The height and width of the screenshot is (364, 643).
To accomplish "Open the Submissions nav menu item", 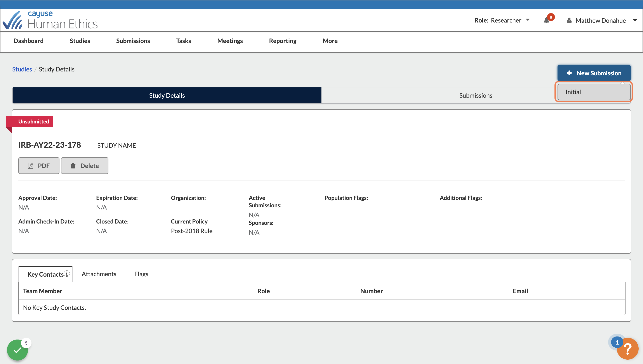I will [x=133, y=41].
